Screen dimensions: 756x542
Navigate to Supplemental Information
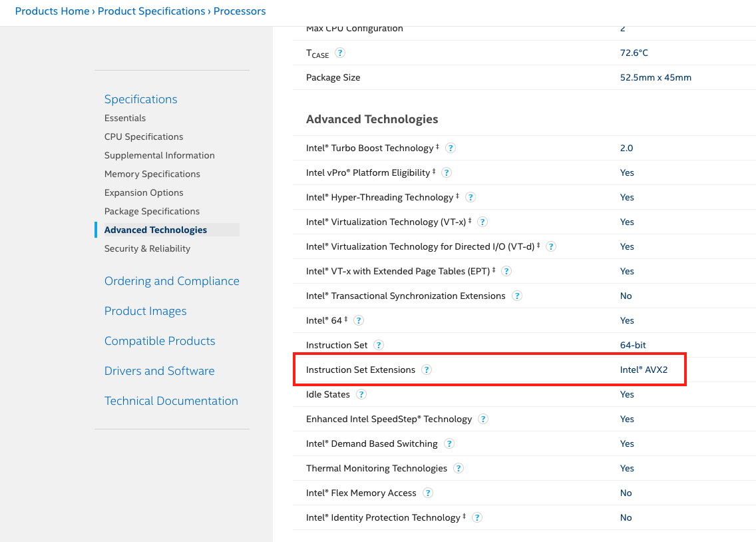click(x=160, y=155)
